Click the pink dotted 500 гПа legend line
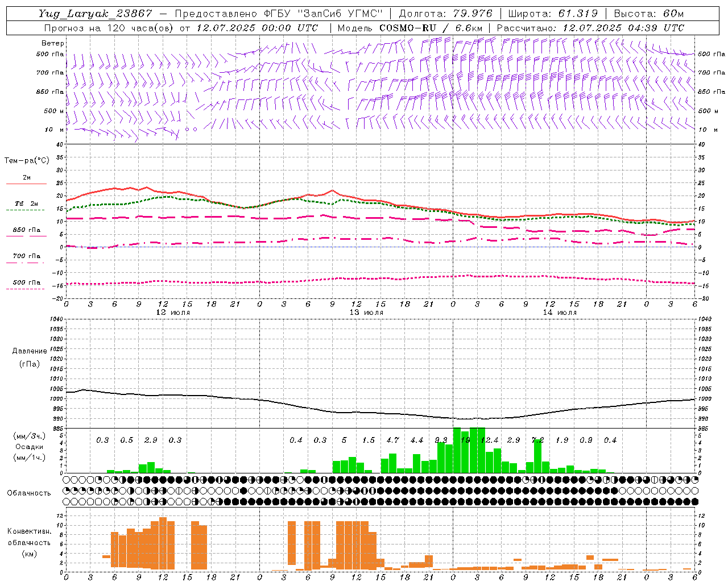The width and height of the screenshot is (728, 582). click(x=25, y=289)
